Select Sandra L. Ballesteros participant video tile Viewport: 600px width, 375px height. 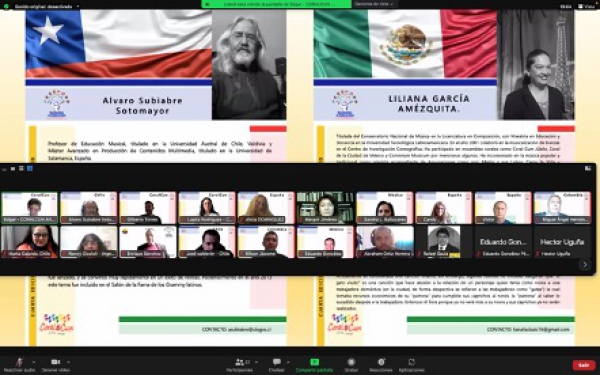pos(385,208)
